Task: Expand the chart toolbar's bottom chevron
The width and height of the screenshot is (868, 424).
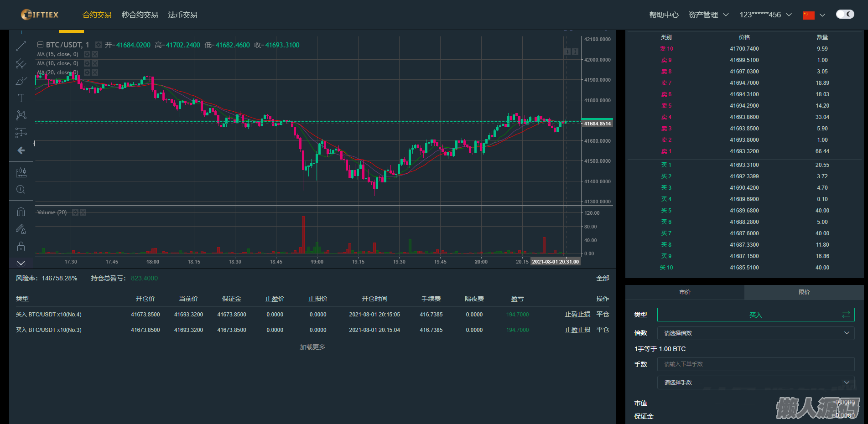Action: pos(21,263)
